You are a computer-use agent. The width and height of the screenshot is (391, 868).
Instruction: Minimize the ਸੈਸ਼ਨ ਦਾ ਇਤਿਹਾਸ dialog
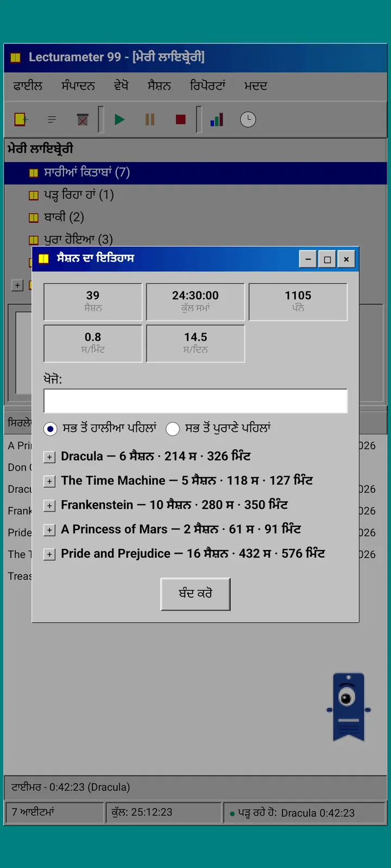click(308, 259)
